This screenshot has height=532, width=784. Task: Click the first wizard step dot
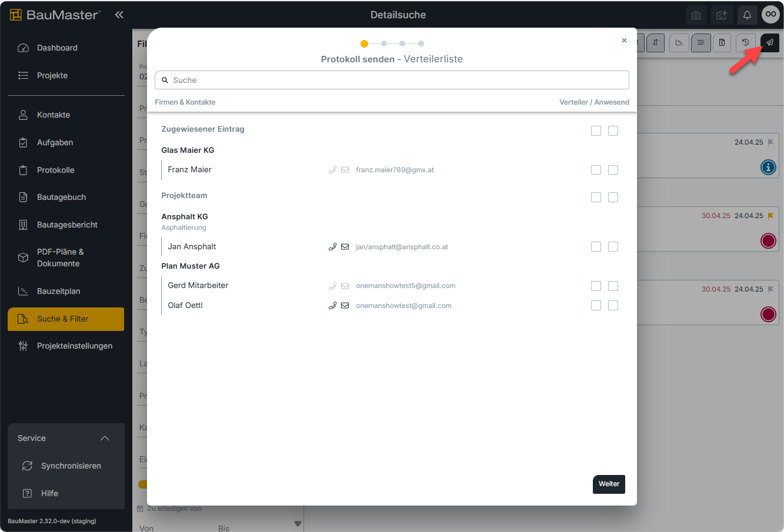click(x=364, y=44)
